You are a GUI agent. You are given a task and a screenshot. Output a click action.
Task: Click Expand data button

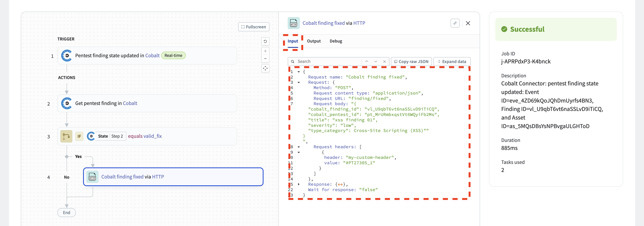[x=452, y=62]
